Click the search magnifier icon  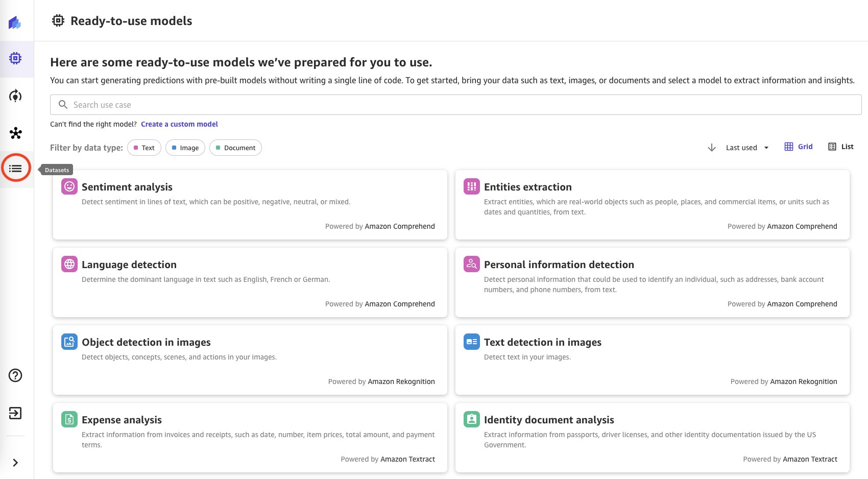[63, 105]
